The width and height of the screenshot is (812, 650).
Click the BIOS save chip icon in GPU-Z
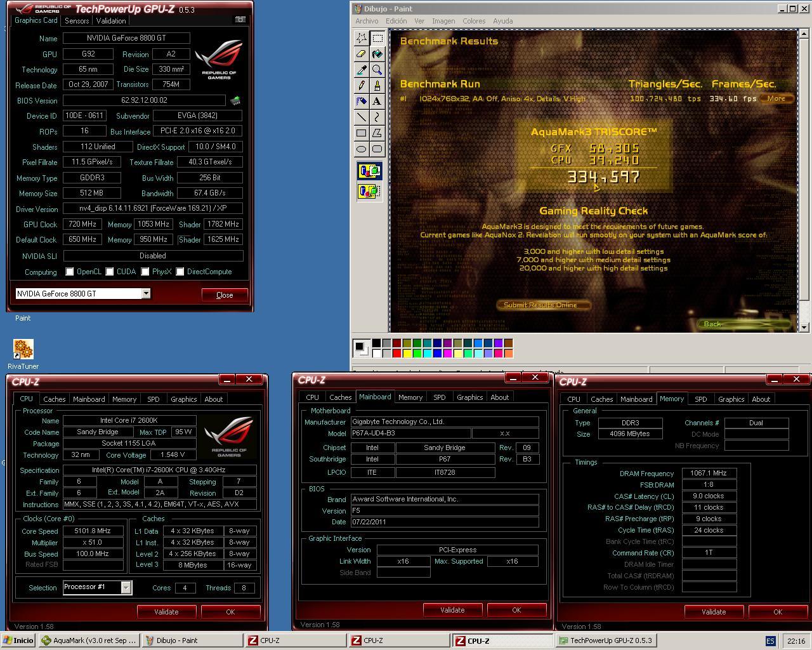(x=235, y=100)
